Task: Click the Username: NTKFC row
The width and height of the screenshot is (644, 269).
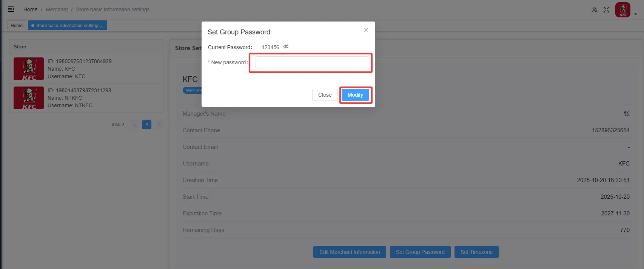Action: [x=70, y=105]
